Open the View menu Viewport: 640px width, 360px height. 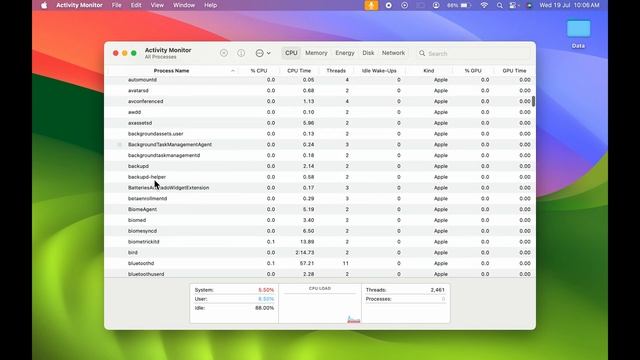point(157,5)
